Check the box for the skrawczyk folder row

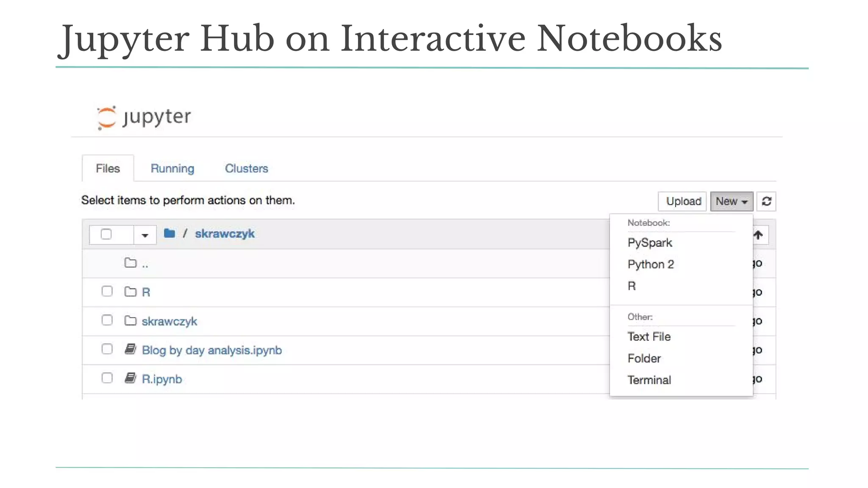pyautogui.click(x=107, y=320)
